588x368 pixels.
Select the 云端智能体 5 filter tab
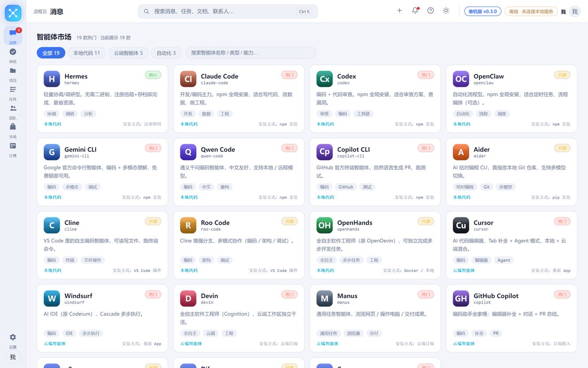tap(128, 53)
